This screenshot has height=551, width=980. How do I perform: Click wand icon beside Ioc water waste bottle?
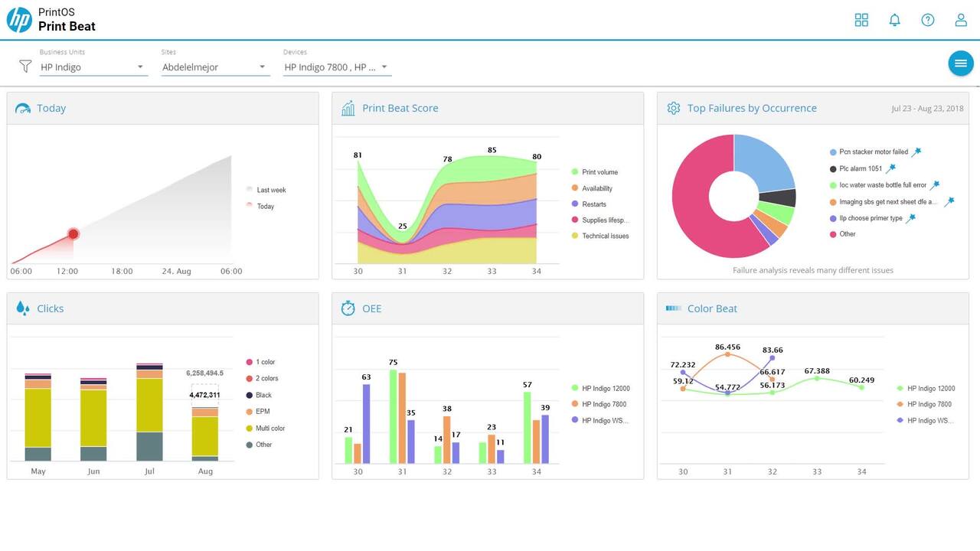935,184
